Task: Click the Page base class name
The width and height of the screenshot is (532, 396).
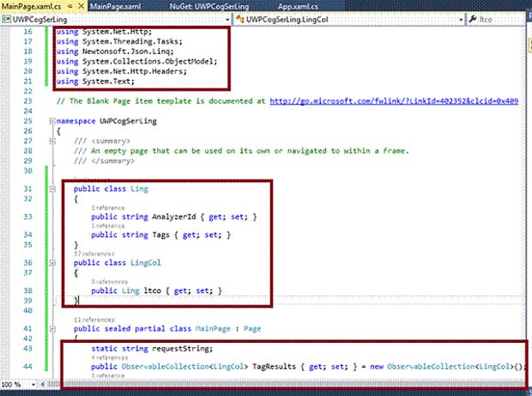Action: coord(252,329)
